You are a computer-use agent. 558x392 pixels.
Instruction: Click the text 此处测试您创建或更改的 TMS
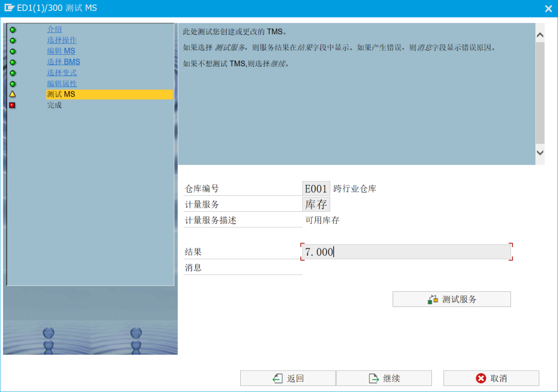click(235, 32)
